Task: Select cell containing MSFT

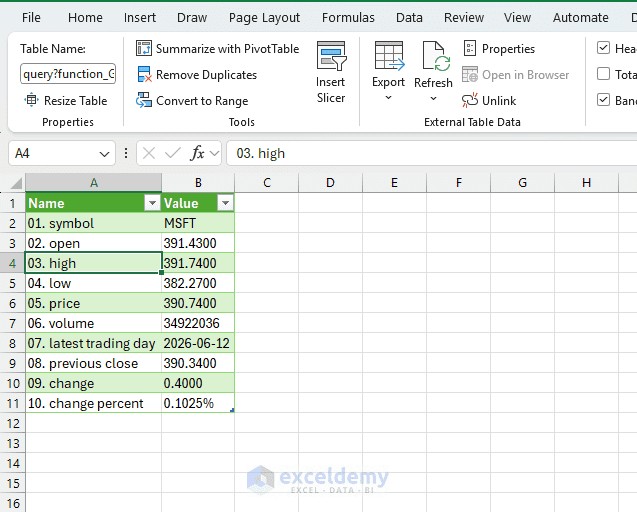Action: tap(198, 223)
